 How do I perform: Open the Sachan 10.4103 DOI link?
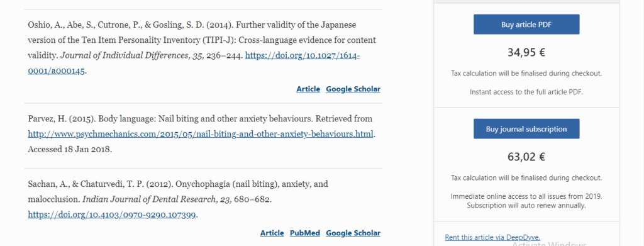[112, 215]
